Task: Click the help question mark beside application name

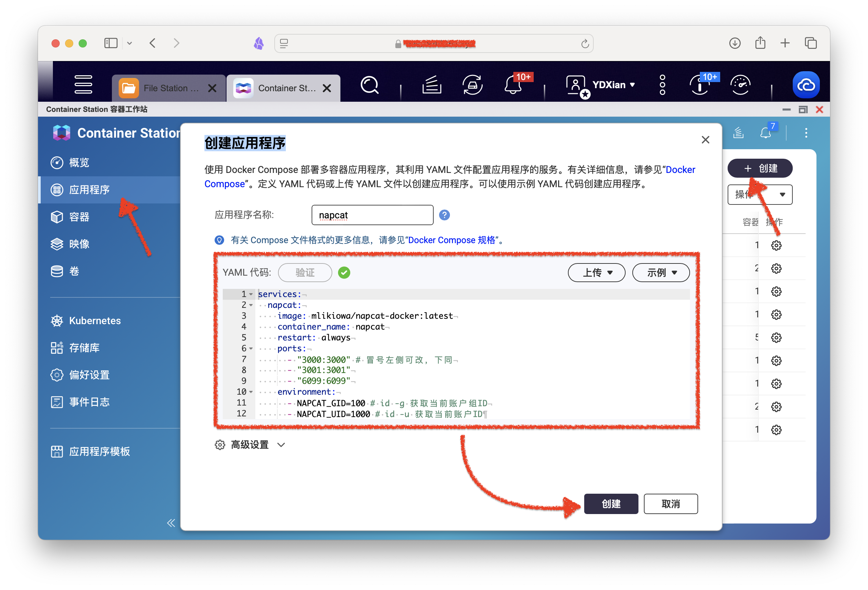Action: point(444,215)
